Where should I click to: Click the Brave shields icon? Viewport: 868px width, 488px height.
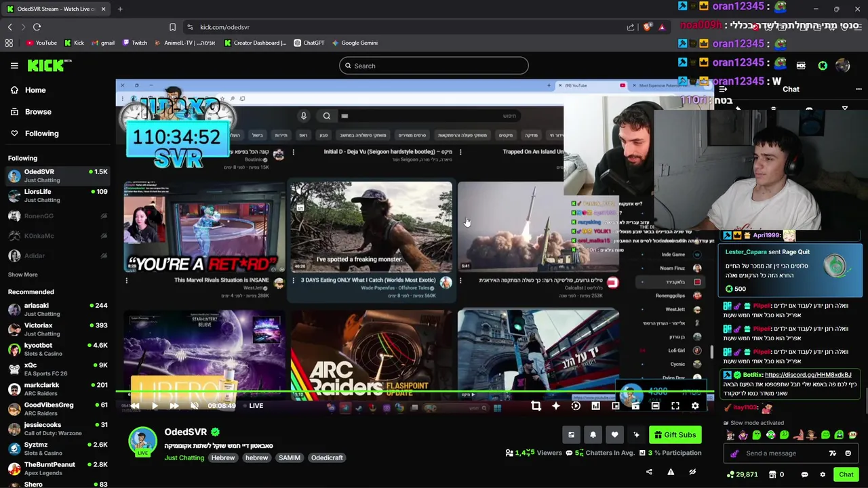[x=648, y=27]
